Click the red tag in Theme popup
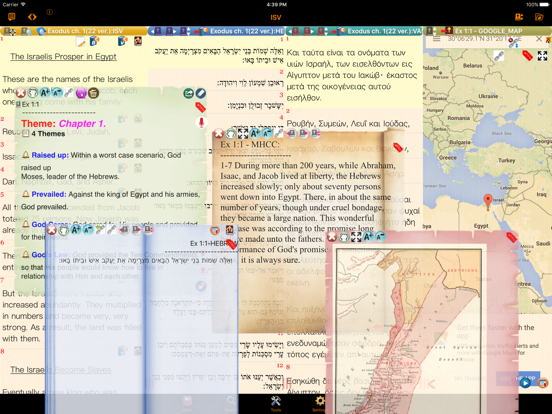This screenshot has height=414, width=552. click(200, 107)
